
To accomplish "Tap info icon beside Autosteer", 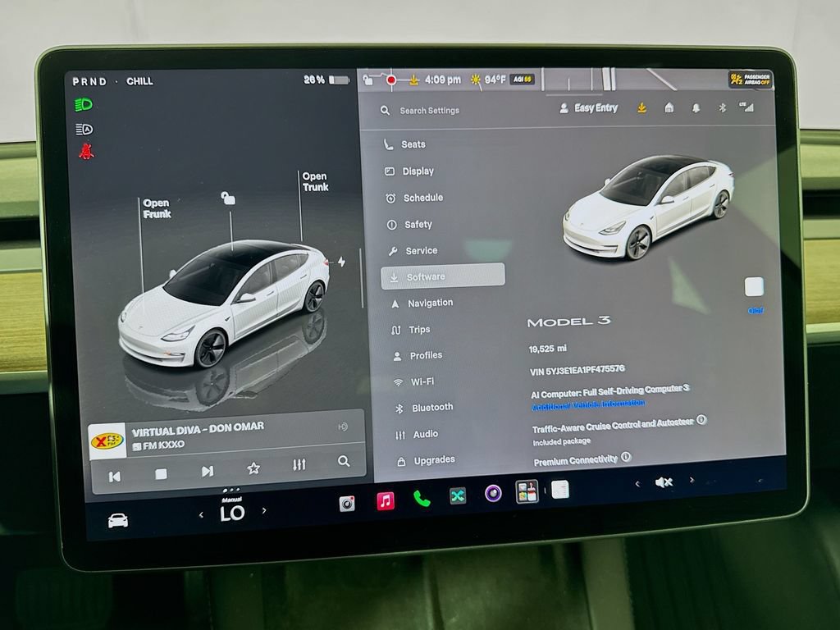I will click(701, 419).
